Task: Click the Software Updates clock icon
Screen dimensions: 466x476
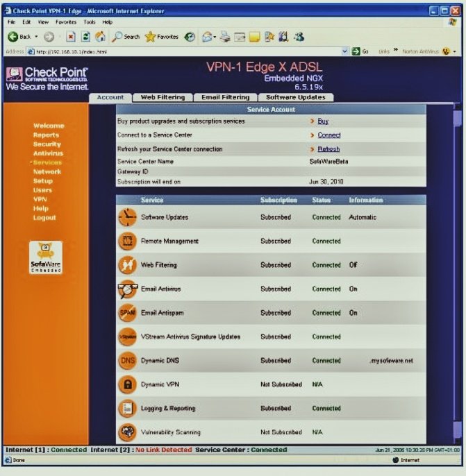Action: click(127, 217)
